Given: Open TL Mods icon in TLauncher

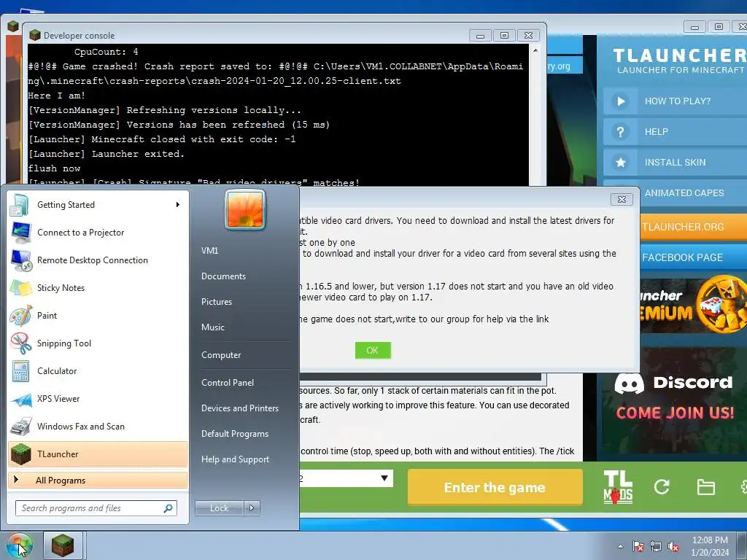Looking at the screenshot, I should [x=618, y=487].
